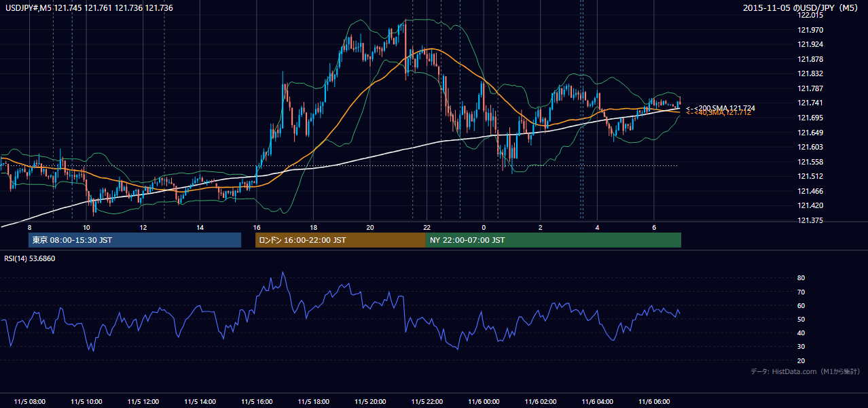The image size is (868, 408).
Task: Click price axis value 121.558
Action: click(812, 162)
